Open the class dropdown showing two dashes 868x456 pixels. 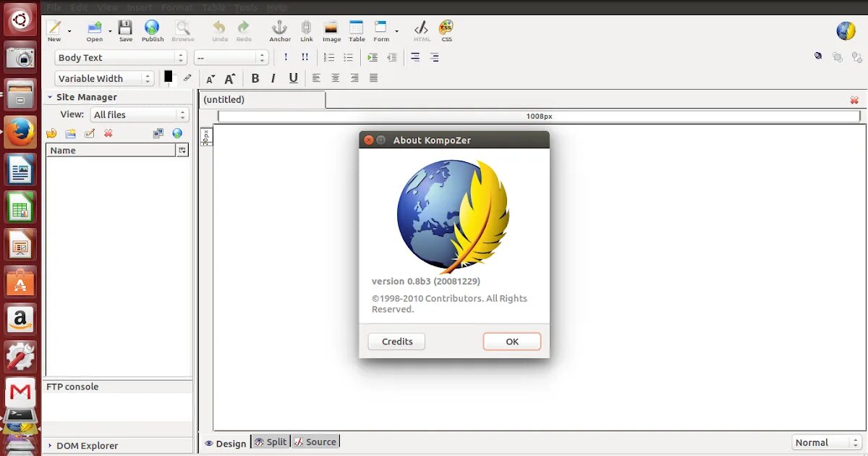pos(231,57)
